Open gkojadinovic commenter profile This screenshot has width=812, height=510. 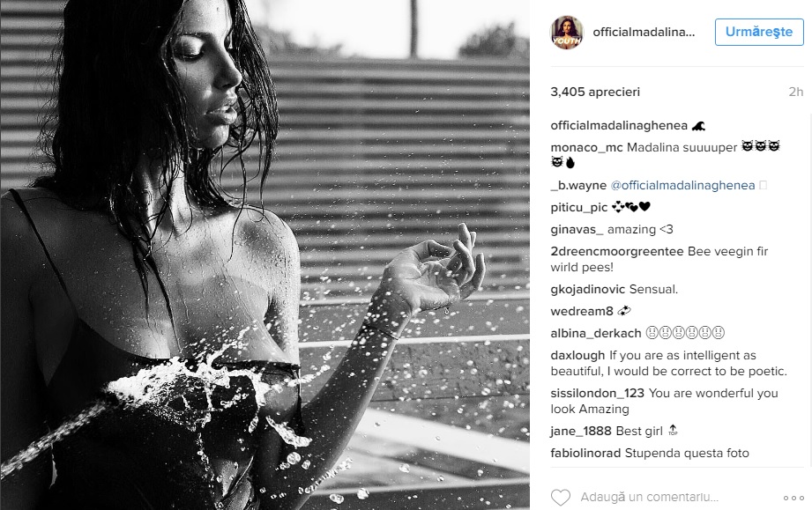588,289
